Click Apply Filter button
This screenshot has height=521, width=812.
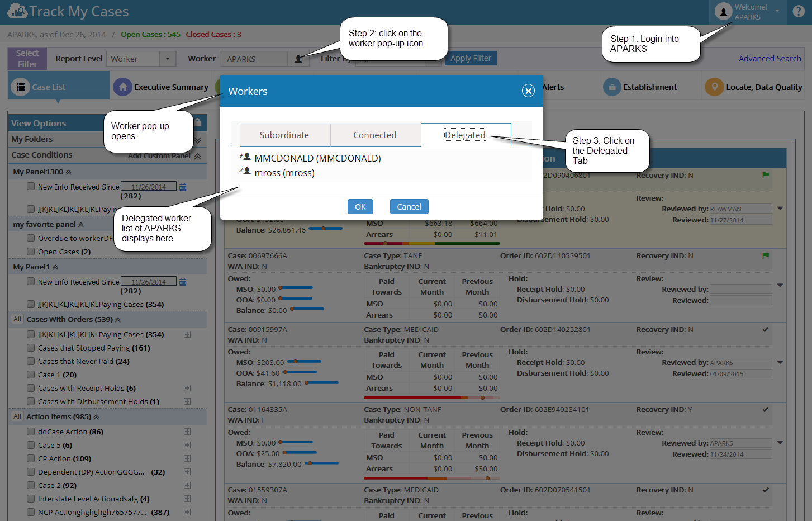click(x=471, y=58)
